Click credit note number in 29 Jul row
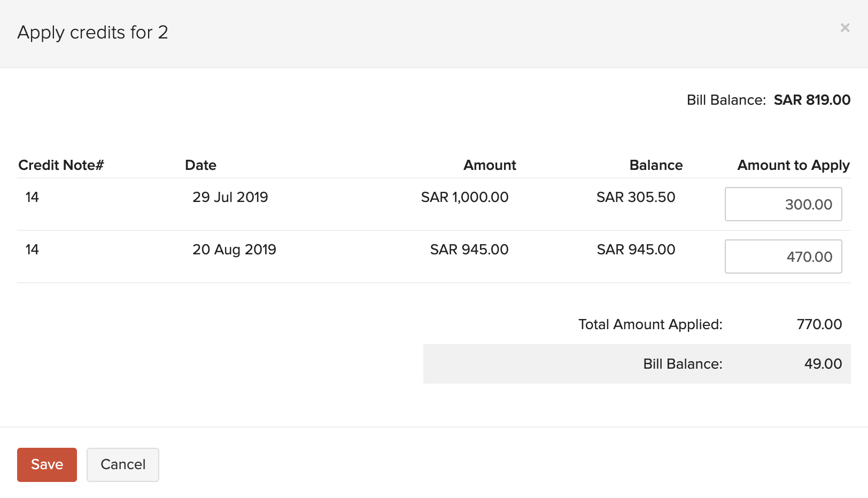The width and height of the screenshot is (868, 498). click(32, 197)
